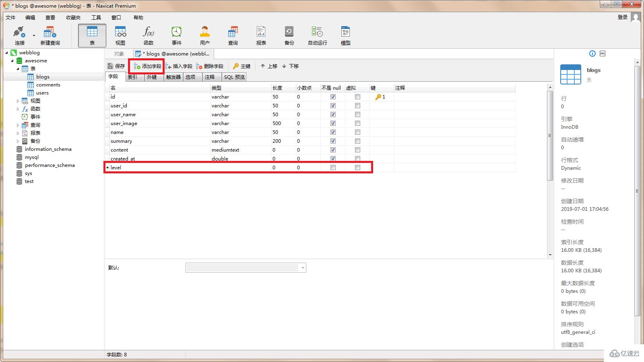Toggle 不是 null checkbox for content row
This screenshot has width=644, height=362.
(x=333, y=150)
